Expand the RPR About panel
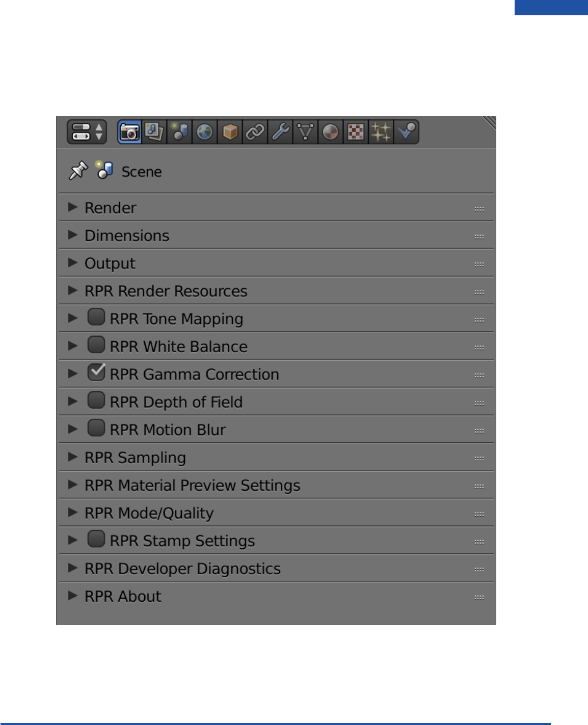 (276, 596)
